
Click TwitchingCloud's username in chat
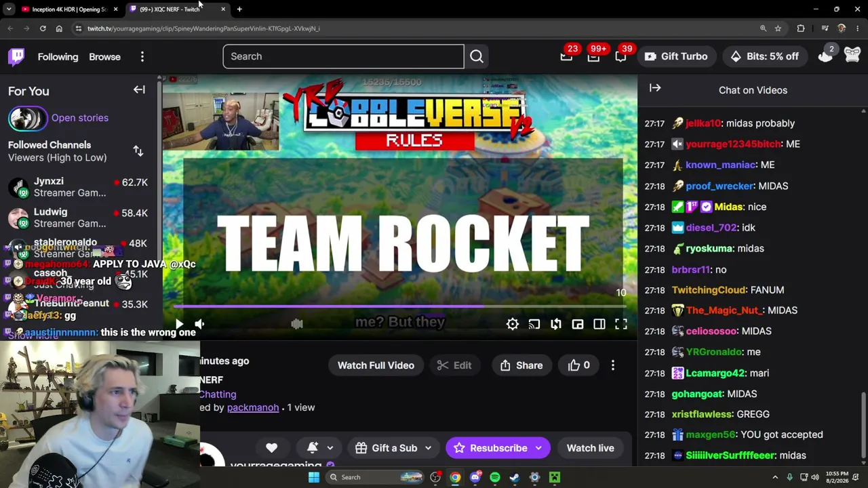pos(709,290)
